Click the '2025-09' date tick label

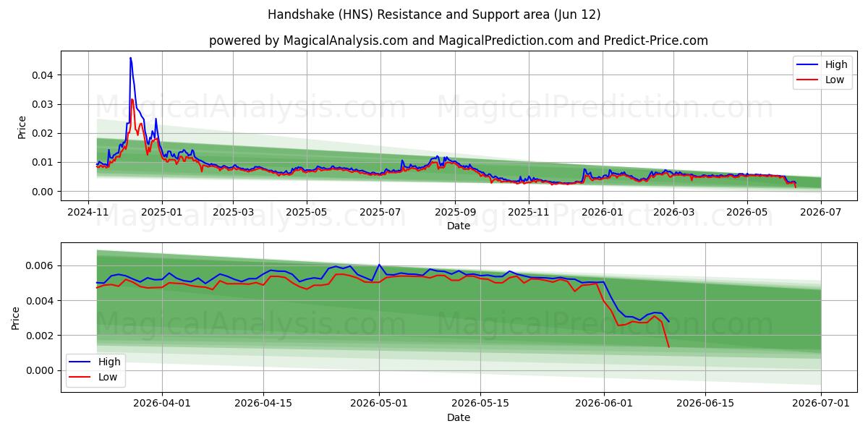(x=455, y=212)
